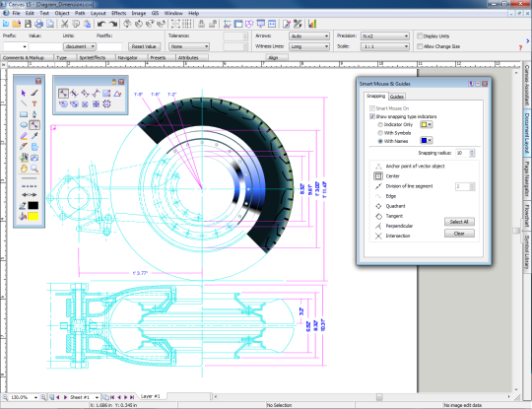Select the Line tool in toolbox

[24, 103]
